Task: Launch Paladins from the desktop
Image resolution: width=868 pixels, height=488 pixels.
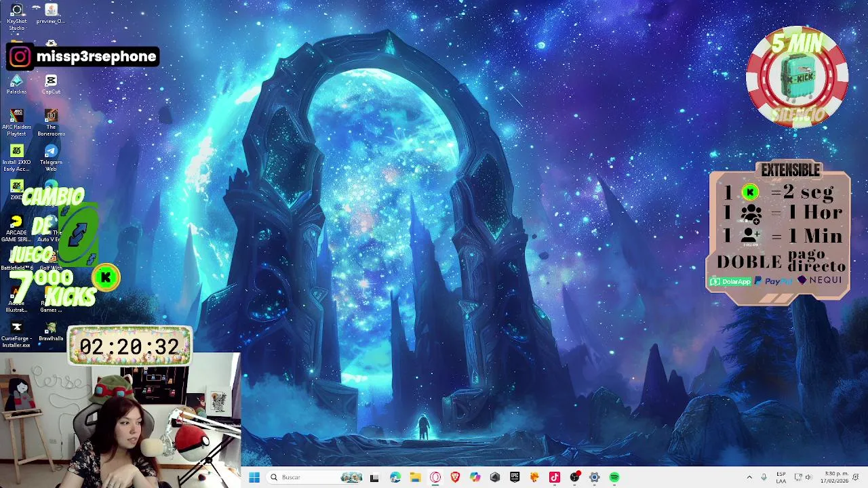Action: (x=17, y=84)
